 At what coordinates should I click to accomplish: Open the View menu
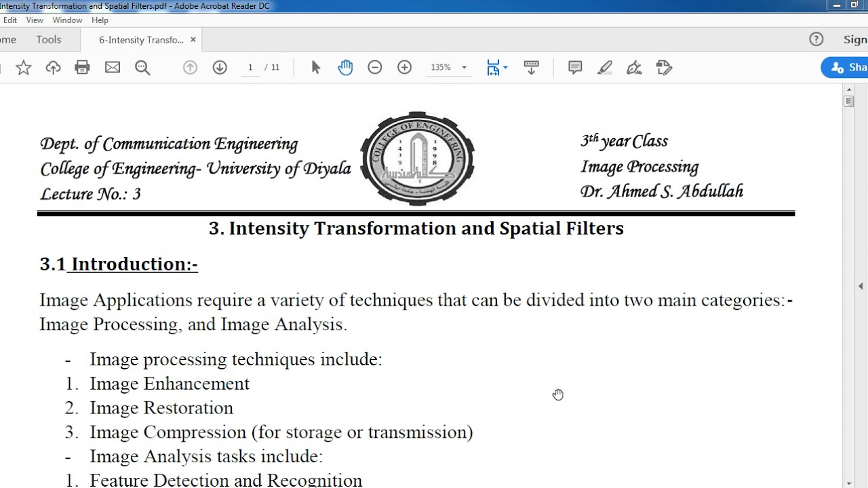pos(35,20)
